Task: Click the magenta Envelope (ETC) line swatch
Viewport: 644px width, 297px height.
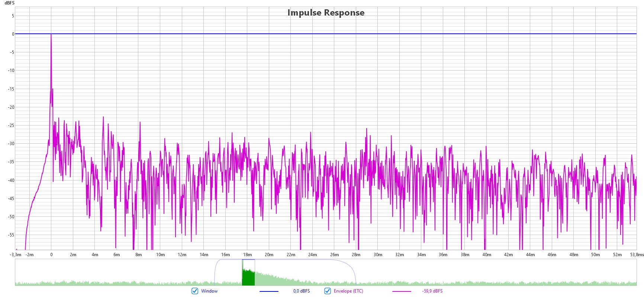Action: 402,291
